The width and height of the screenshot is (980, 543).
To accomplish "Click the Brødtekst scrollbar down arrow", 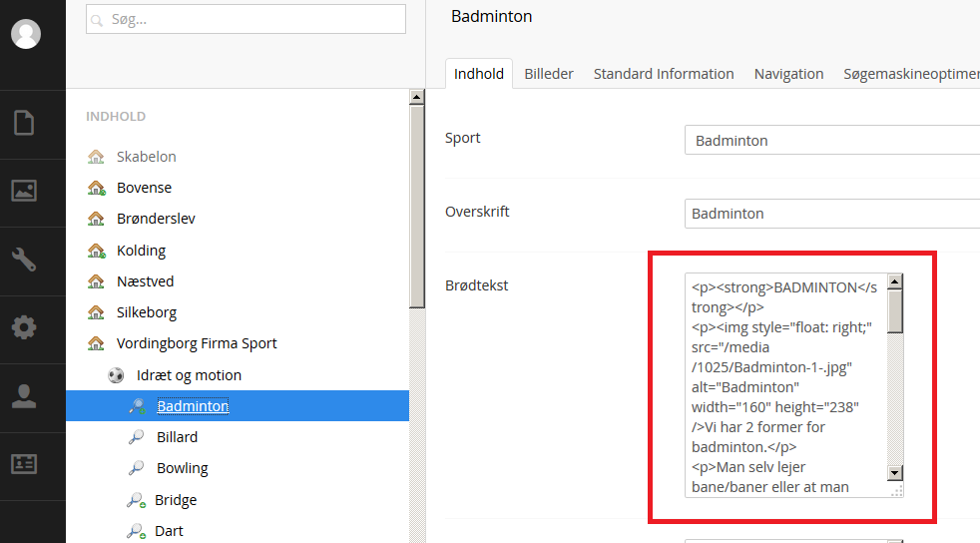I will tap(895, 473).
